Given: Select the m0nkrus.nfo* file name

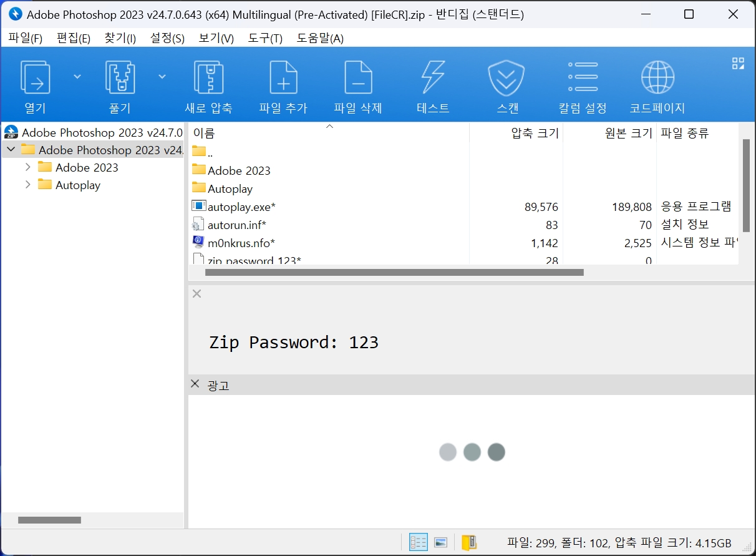Looking at the screenshot, I should coord(241,243).
